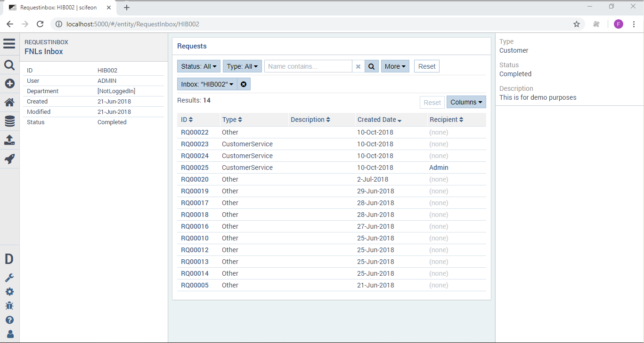Clear the name filter with x icon
644x343 pixels.
[358, 66]
